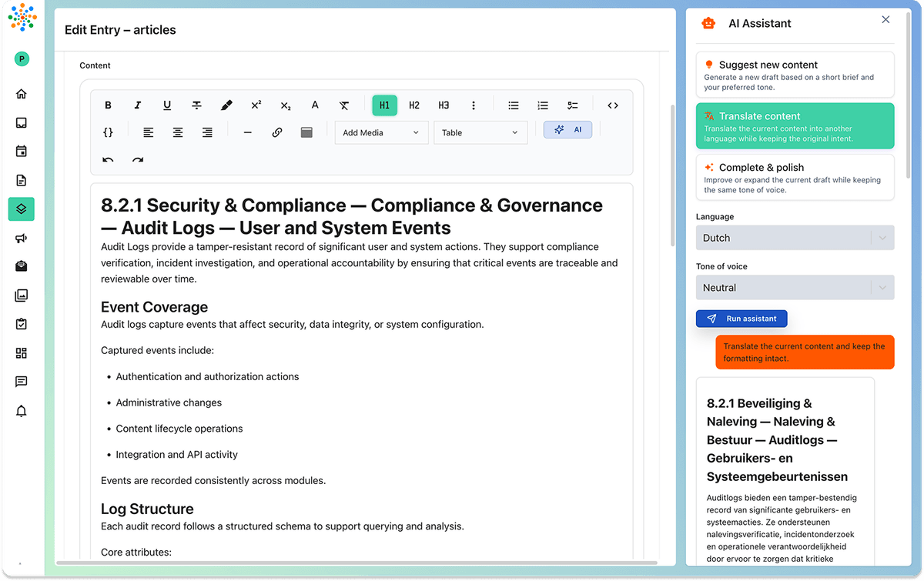Viewport: 924px width, 581px height.
Task: Click the bulleted list icon
Action: point(514,105)
